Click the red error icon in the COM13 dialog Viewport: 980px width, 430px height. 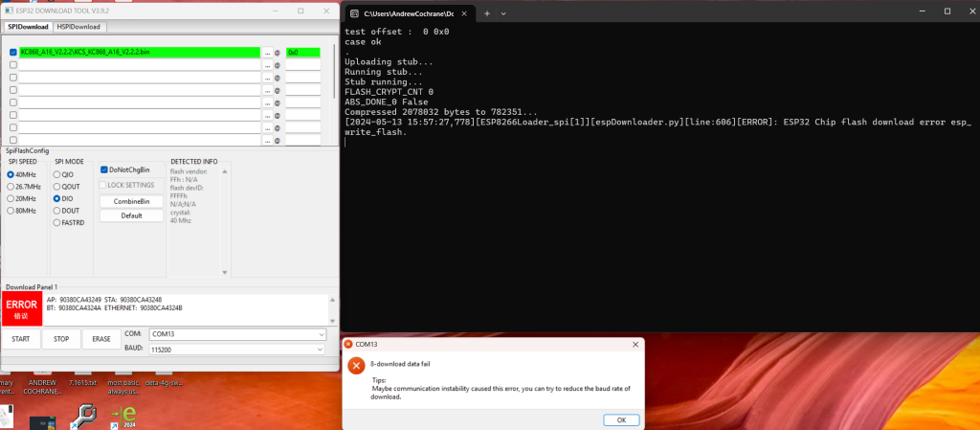pyautogui.click(x=356, y=366)
